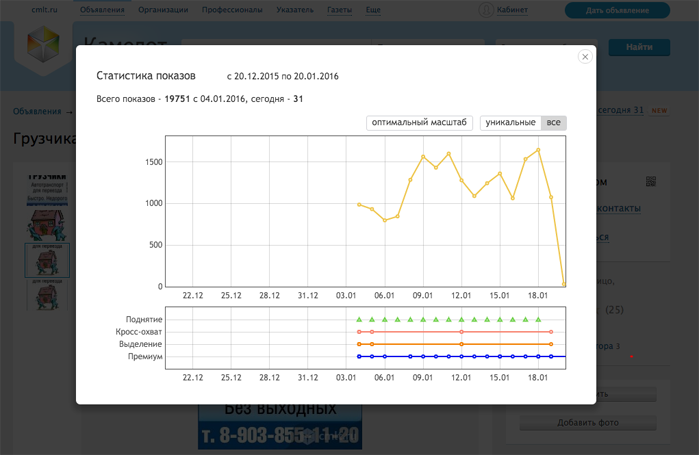Switch chart to 'уникальные' views
Screen dimensions: 699x455
(510, 123)
